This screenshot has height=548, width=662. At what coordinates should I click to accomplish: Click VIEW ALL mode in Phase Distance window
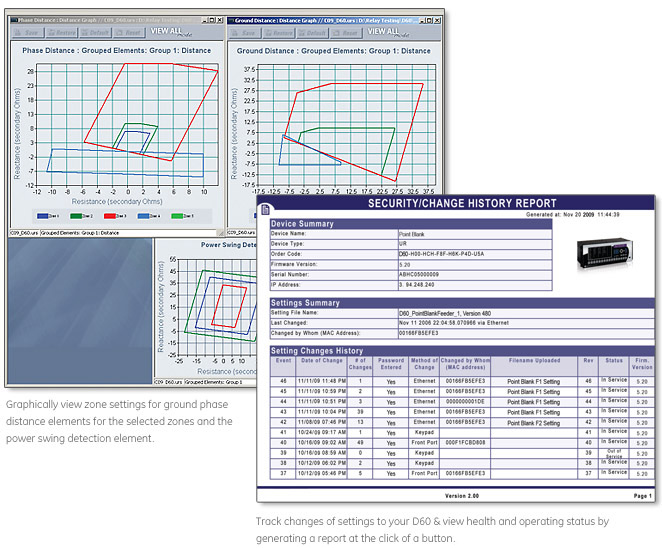tap(171, 32)
